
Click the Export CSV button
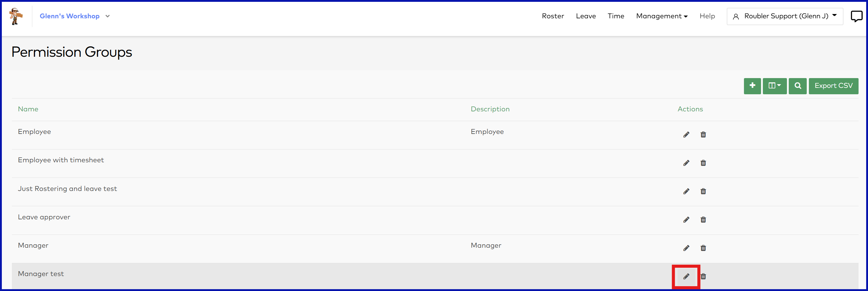tap(833, 86)
